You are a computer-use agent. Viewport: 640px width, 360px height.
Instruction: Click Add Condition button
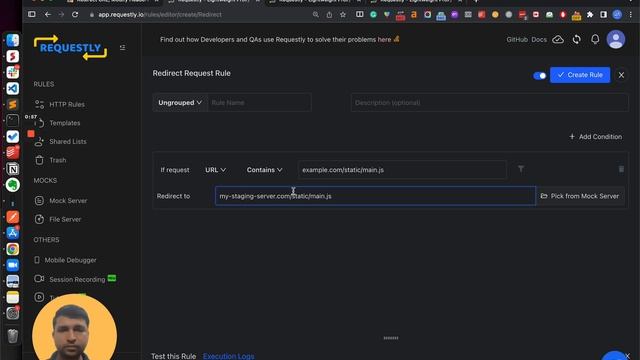(596, 137)
